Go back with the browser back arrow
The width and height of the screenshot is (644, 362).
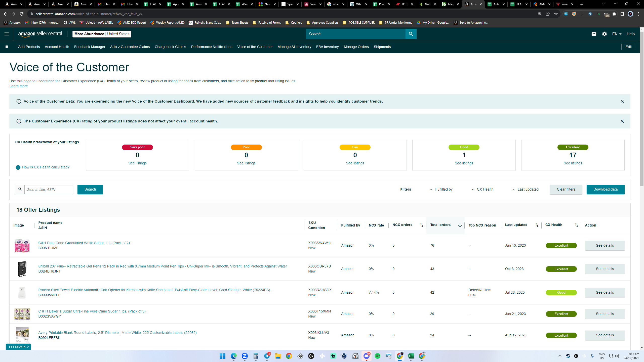[x=6, y=14]
